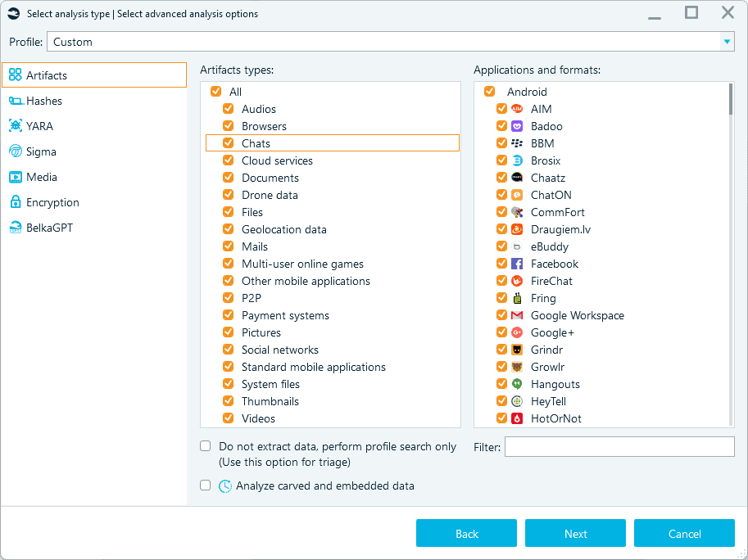
Task: Click the Next button
Action: 575,533
